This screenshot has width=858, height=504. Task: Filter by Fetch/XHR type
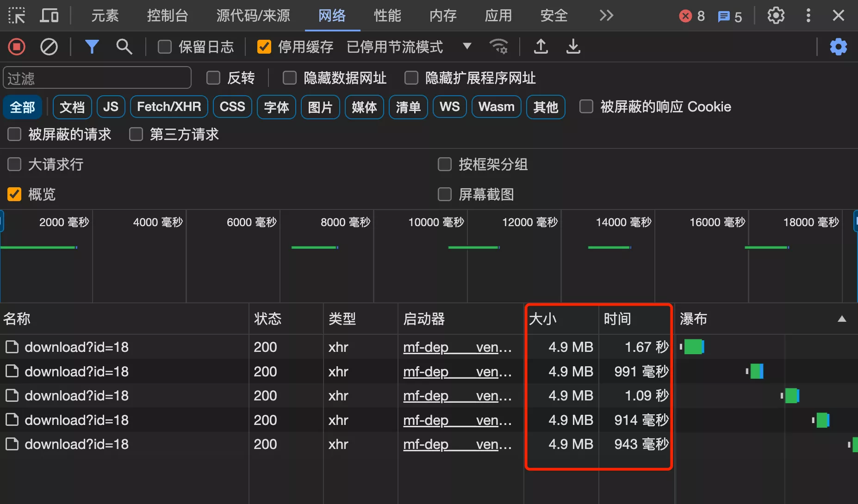pos(169,107)
